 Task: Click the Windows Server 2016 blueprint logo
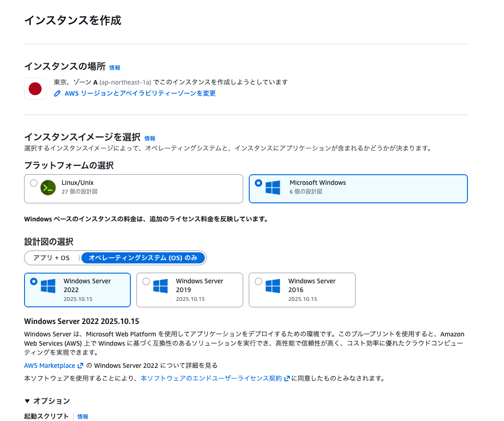click(272, 287)
